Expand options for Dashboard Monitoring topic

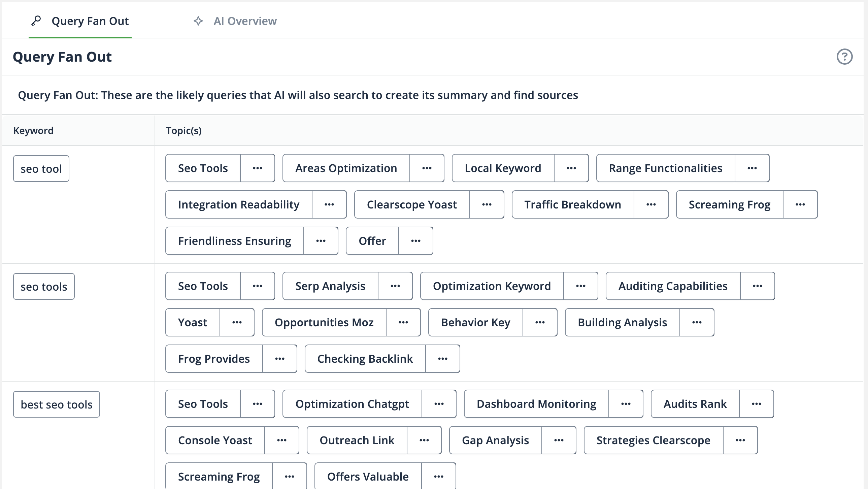(625, 404)
